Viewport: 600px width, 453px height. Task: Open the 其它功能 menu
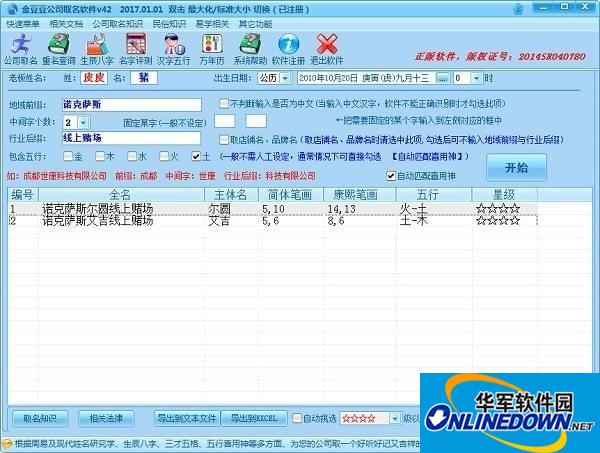pyautogui.click(x=255, y=24)
